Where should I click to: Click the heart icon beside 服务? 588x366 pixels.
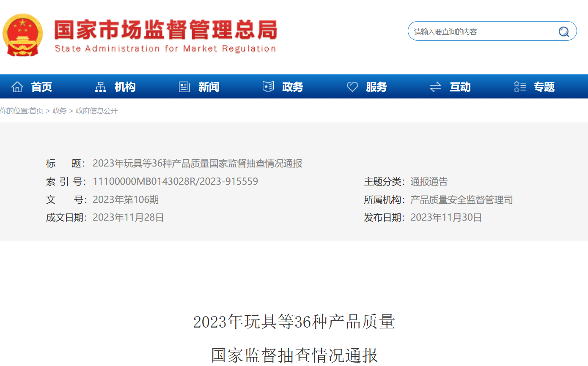click(352, 87)
